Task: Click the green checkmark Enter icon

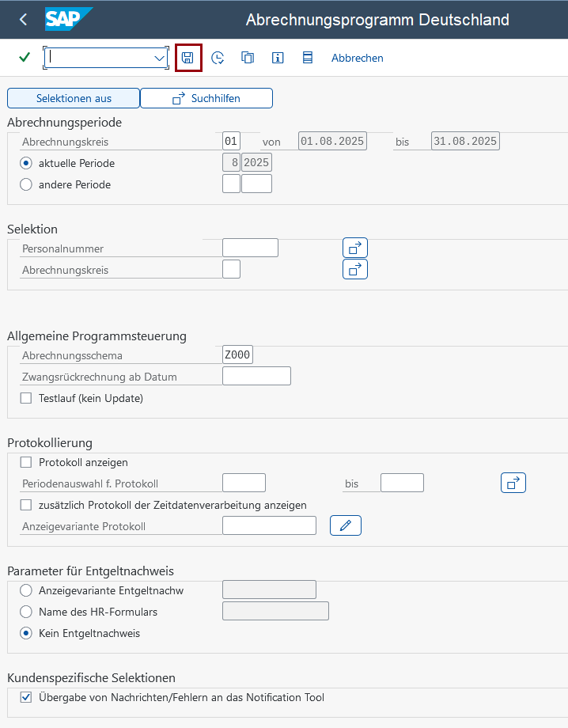Action: point(25,58)
